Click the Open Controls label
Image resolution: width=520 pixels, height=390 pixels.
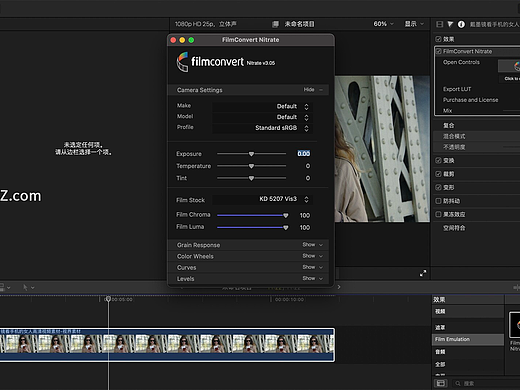[x=461, y=62]
